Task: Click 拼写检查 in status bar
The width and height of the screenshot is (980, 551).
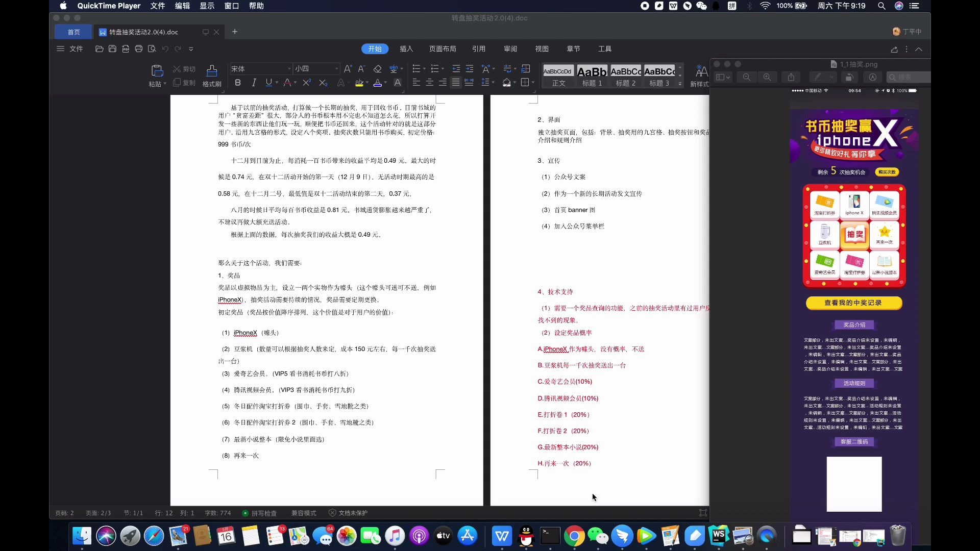Action: point(259,513)
